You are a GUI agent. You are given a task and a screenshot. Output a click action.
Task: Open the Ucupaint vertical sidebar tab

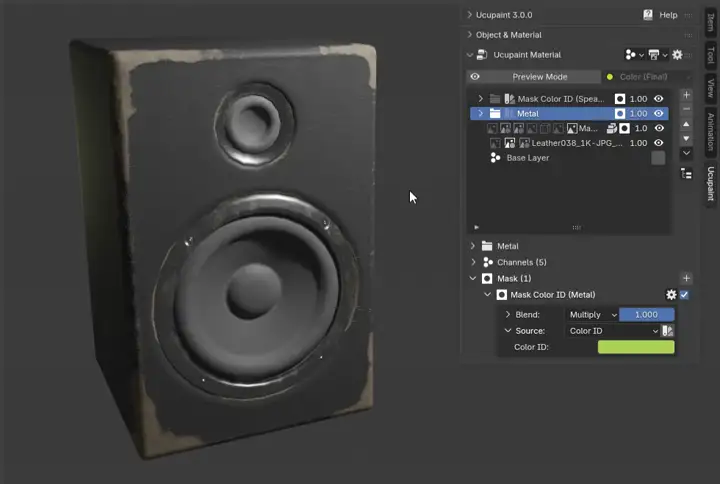(711, 183)
